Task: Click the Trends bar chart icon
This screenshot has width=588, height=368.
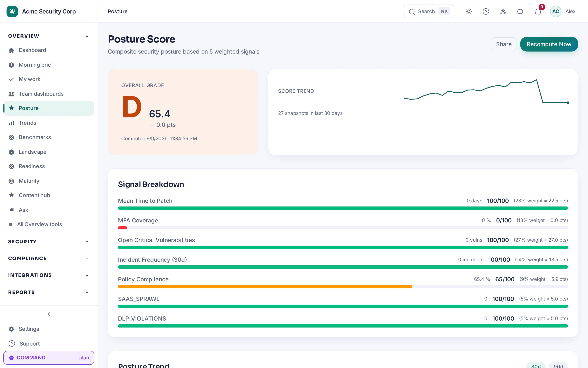Action: pyautogui.click(x=11, y=123)
